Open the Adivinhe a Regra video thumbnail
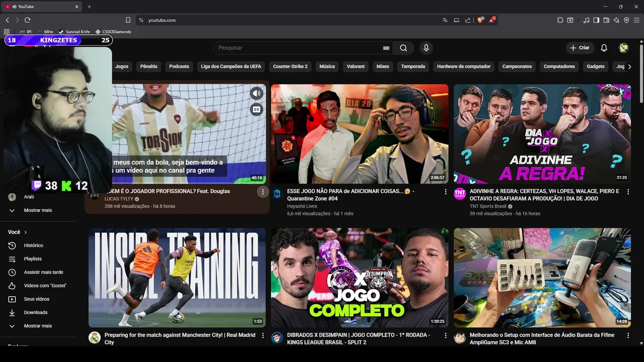Viewport: 644px width, 362px height. point(542,134)
